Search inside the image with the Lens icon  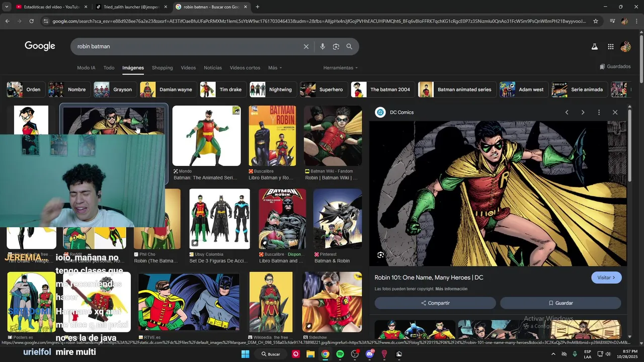[380, 255]
